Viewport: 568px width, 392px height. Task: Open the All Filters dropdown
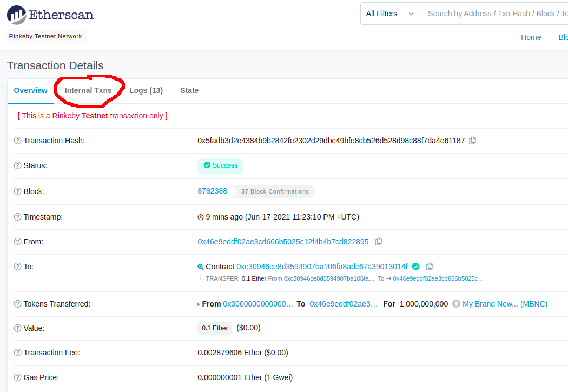(391, 14)
